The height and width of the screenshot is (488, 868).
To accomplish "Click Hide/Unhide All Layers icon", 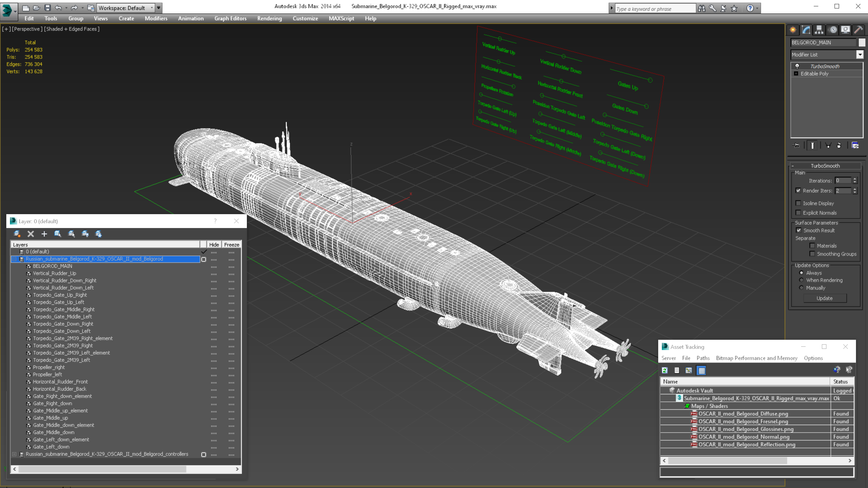I will tap(85, 234).
